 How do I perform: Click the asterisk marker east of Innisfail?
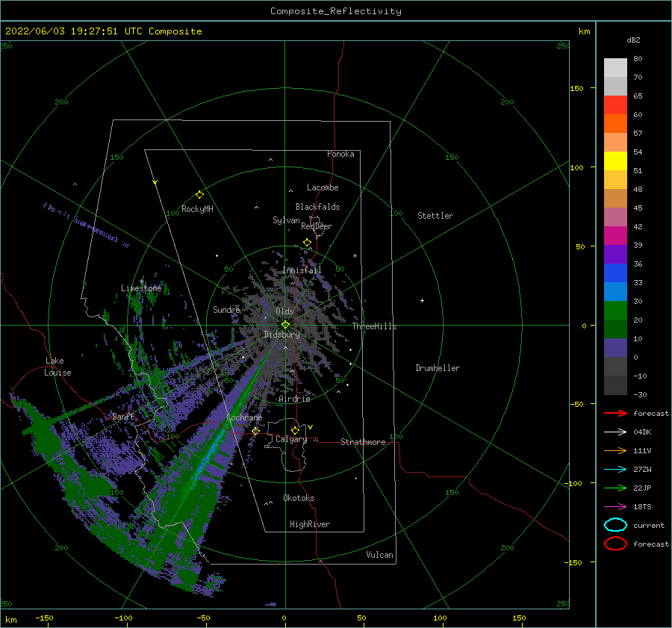pyautogui.click(x=355, y=256)
